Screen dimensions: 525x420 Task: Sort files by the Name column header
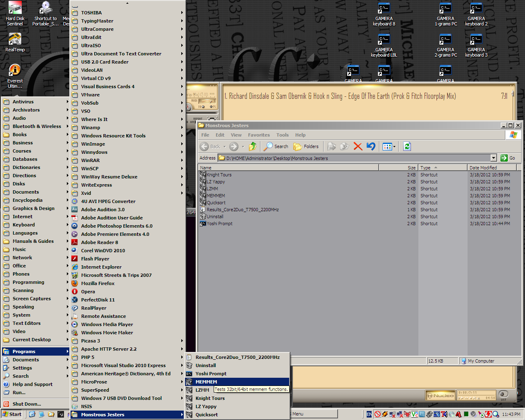(x=288, y=167)
